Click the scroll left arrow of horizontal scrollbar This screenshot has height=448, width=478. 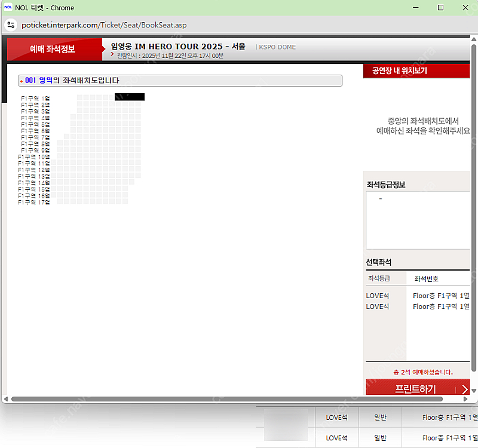click(6, 399)
